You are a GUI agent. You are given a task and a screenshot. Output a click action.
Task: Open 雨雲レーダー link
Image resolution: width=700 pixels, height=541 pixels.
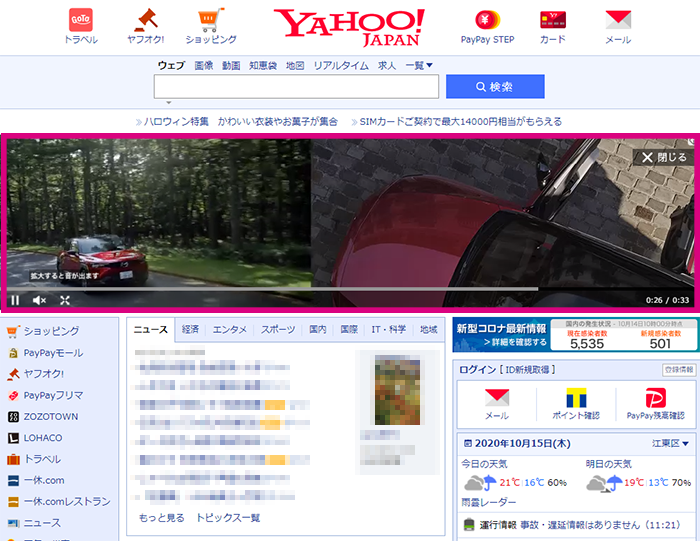tap(488, 503)
